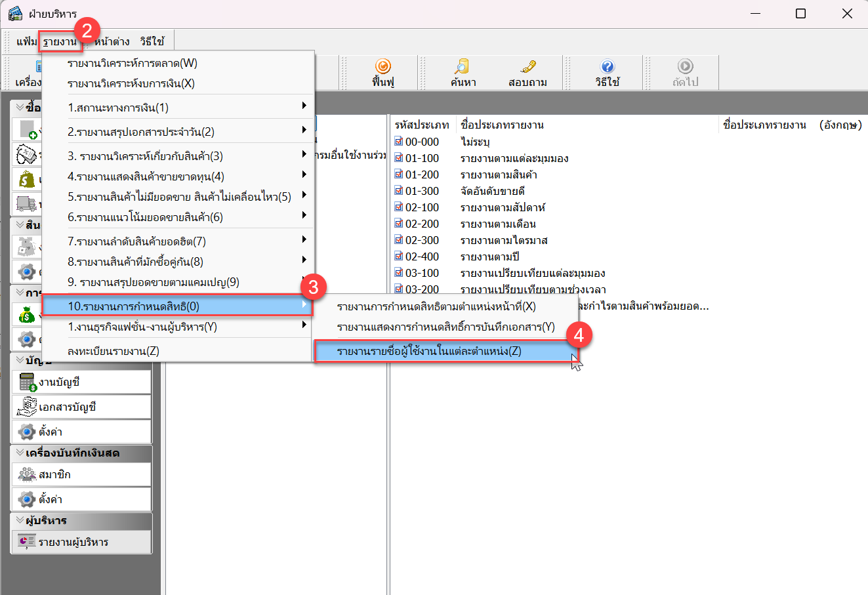
Task: Select รายงานรายชื่อผู้ใช้งานในแต่ละตำแหน่ง(Z) submenu item
Action: click(x=446, y=351)
